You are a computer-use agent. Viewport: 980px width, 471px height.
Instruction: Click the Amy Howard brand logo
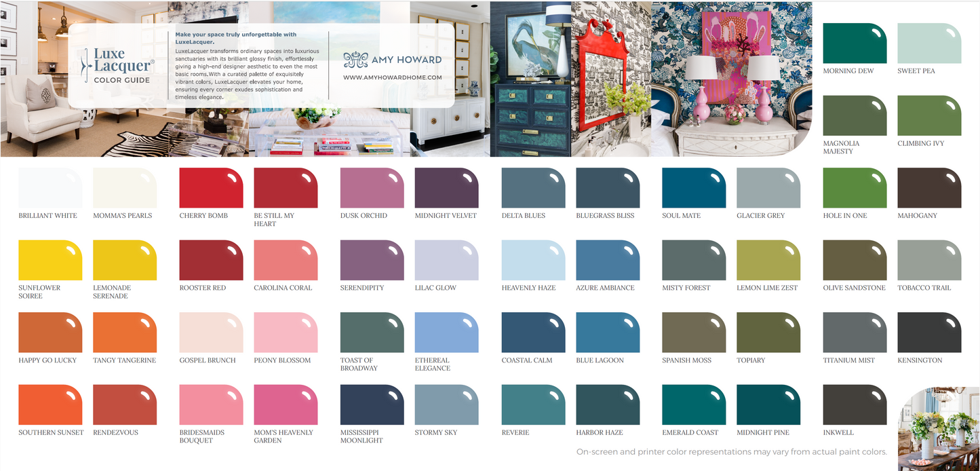click(392, 60)
